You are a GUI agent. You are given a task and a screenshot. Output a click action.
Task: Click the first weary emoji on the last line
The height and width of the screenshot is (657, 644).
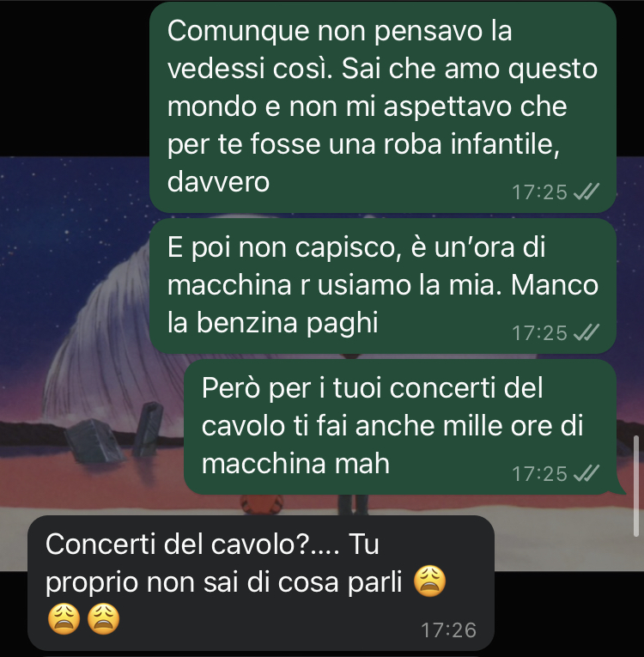click(x=64, y=618)
